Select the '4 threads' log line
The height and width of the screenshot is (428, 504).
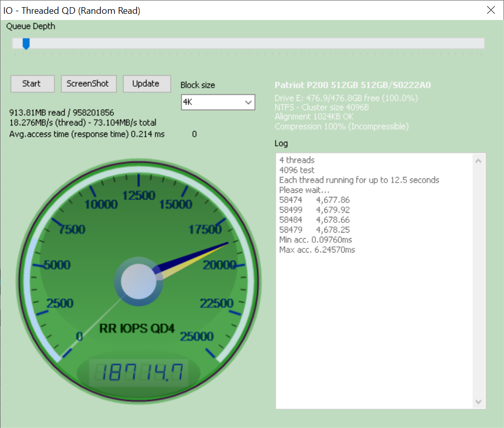[297, 160]
